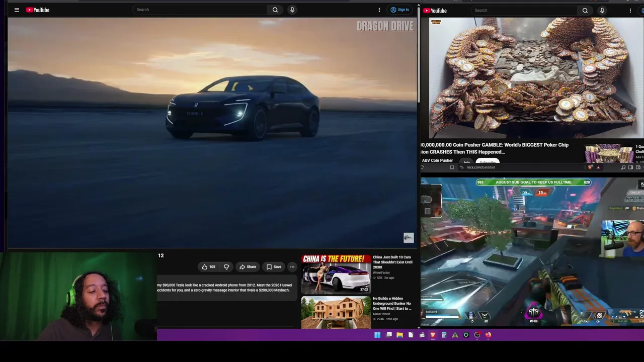Go to YouTube home via the left window logo
Image resolution: width=644 pixels, height=362 pixels.
click(38, 10)
